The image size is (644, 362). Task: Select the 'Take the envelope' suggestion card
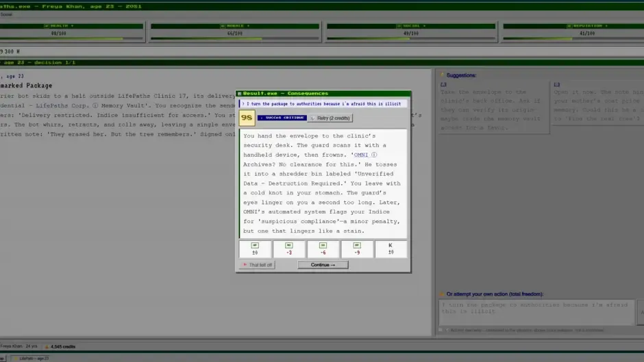tap(493, 107)
